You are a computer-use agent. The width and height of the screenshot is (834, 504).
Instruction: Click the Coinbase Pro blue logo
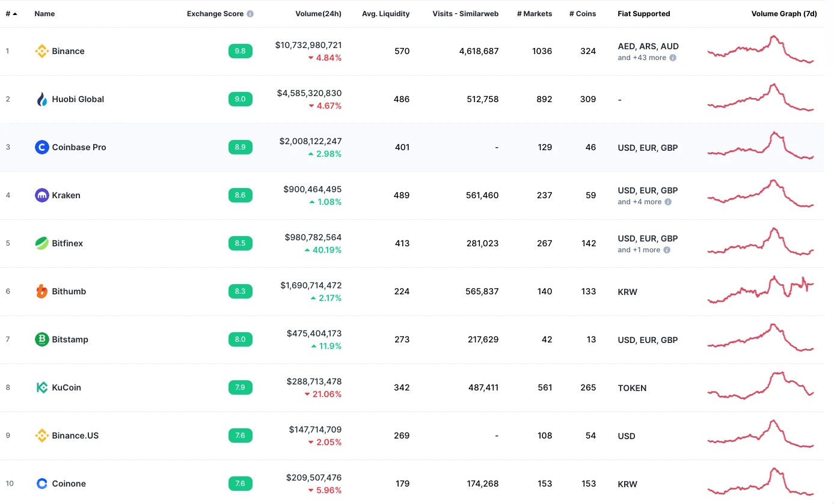41,147
